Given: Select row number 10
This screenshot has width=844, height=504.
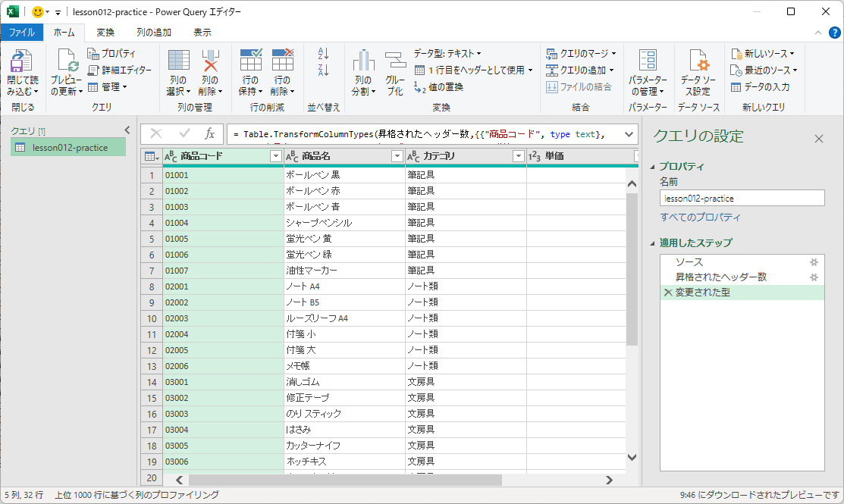Looking at the screenshot, I should coord(151,318).
